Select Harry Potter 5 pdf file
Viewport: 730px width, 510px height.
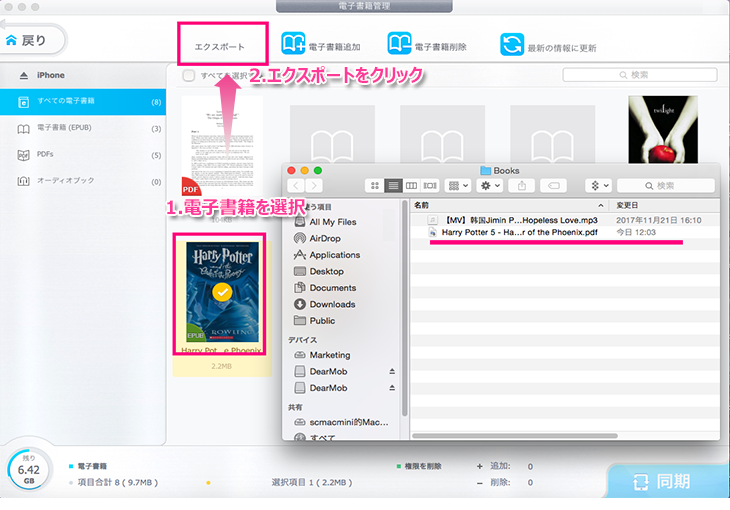click(520, 232)
